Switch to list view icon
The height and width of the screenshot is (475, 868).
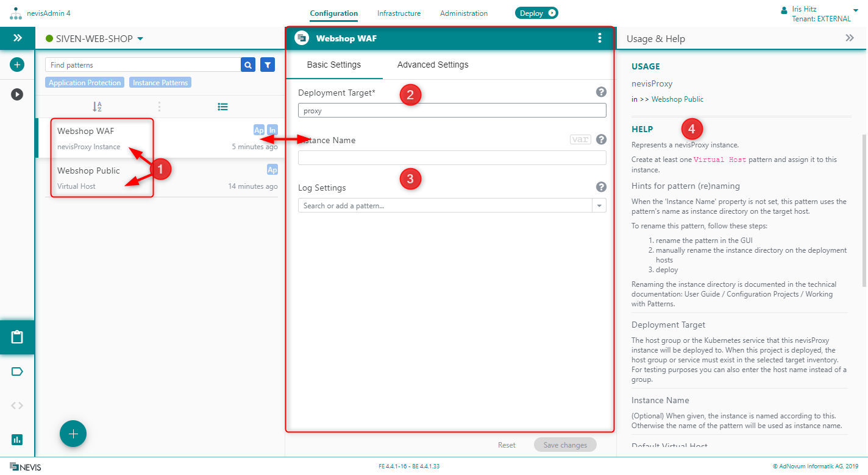point(223,107)
